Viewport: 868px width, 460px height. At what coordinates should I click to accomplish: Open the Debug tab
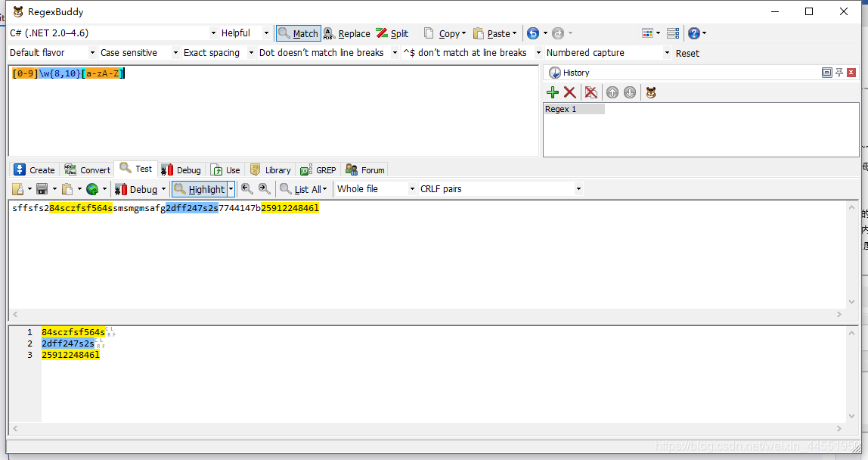tap(181, 170)
